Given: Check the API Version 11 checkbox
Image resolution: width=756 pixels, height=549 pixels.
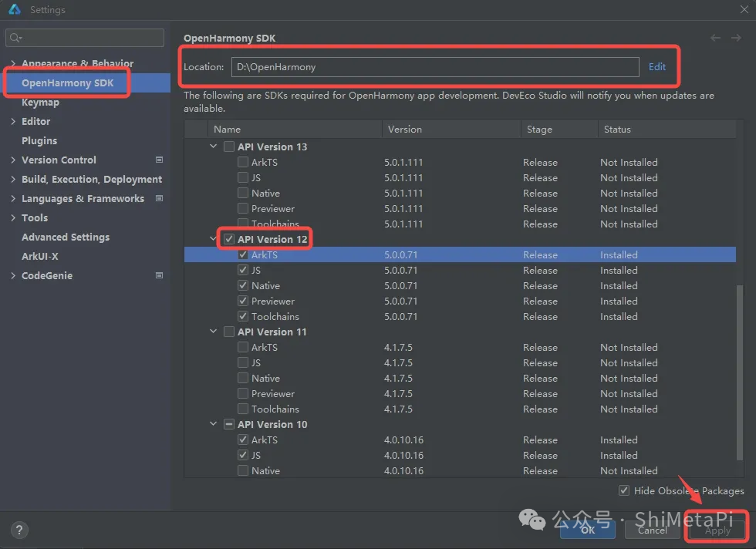Looking at the screenshot, I should coord(229,332).
